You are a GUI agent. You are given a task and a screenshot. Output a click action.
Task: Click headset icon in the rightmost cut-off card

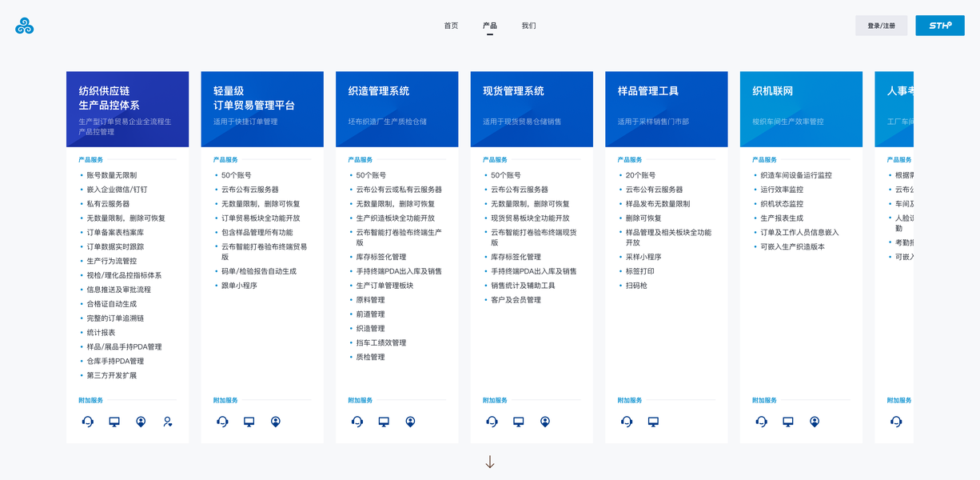tap(896, 422)
